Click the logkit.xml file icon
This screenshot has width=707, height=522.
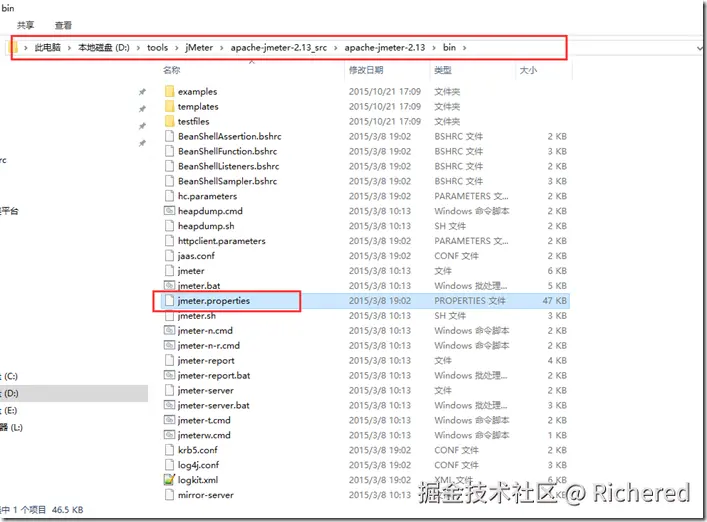pyautogui.click(x=170, y=480)
